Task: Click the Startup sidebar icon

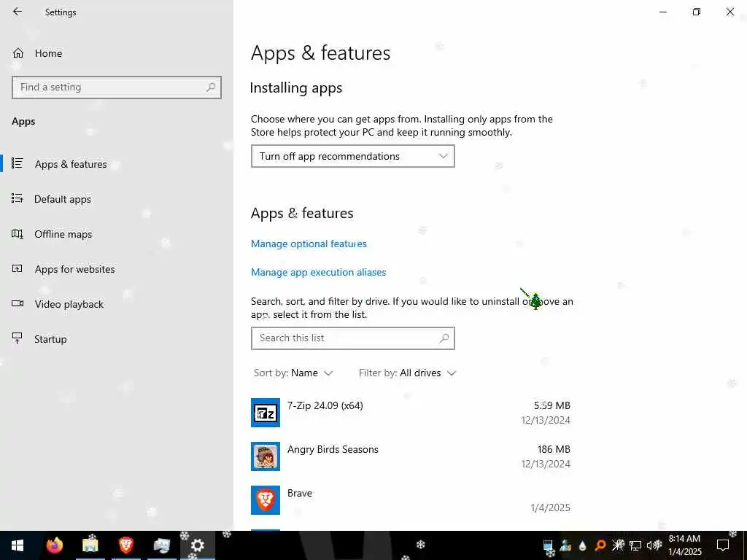Action: tap(18, 338)
